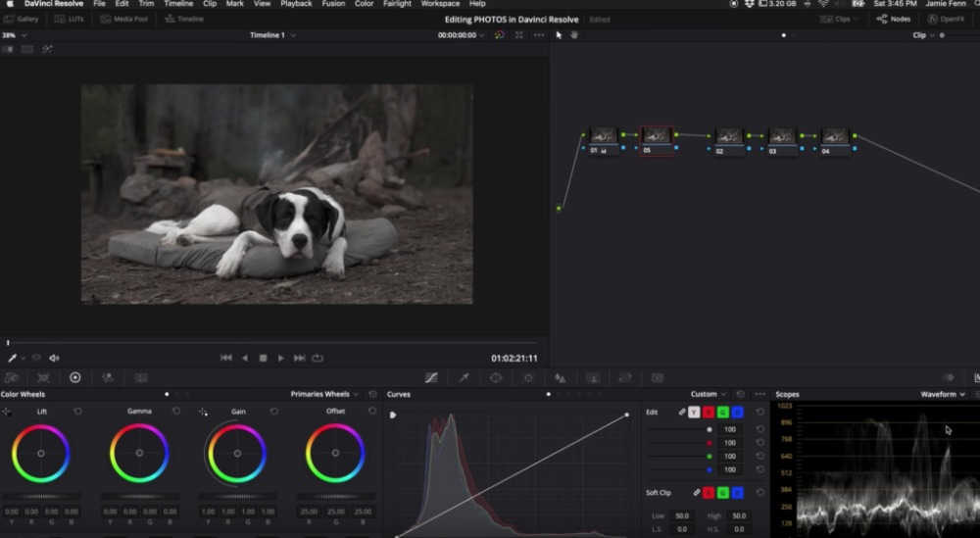Open the Sizing palette icon
The width and height of the screenshot is (980, 538).
[625, 378]
